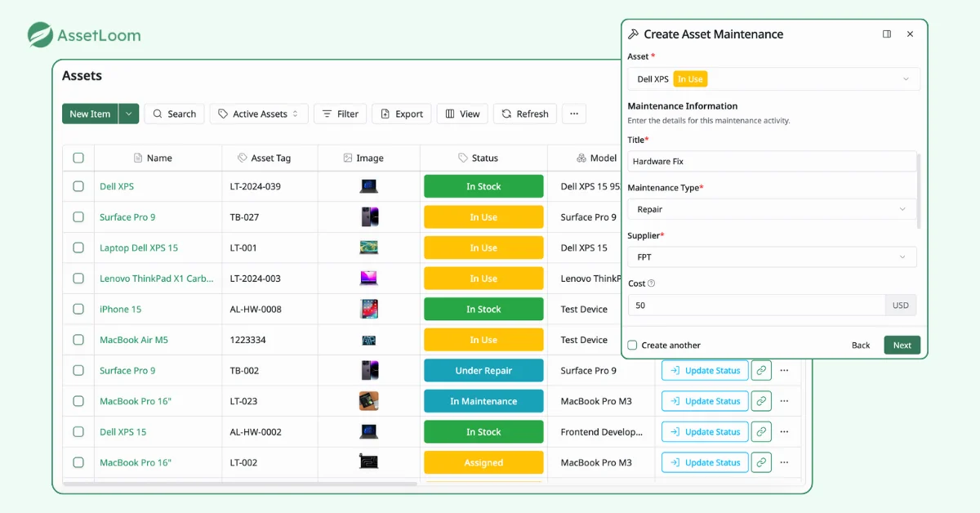980x513 pixels.
Task: Open the Filter options
Action: click(x=340, y=114)
